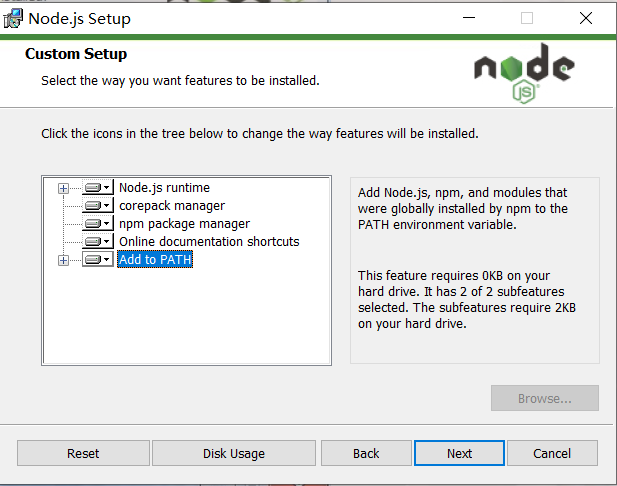Open the Add to PATH feature dropdown
This screenshot has height=486, width=617.
[98, 259]
